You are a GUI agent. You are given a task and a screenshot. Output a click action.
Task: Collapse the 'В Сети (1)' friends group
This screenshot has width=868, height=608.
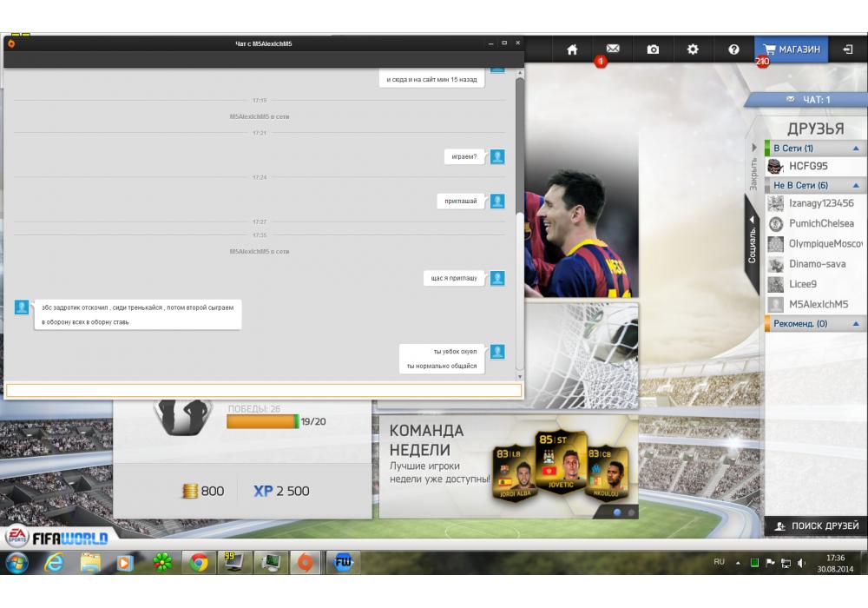(856, 149)
